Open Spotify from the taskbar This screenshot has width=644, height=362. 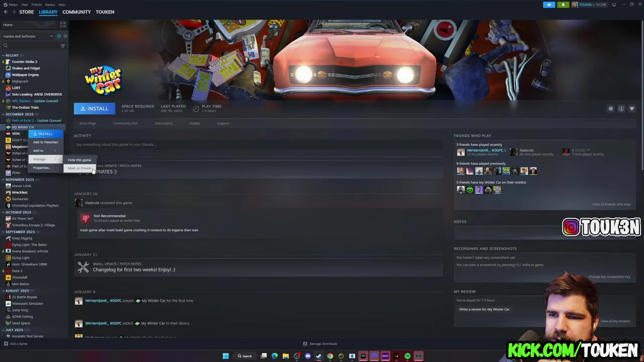click(408, 356)
